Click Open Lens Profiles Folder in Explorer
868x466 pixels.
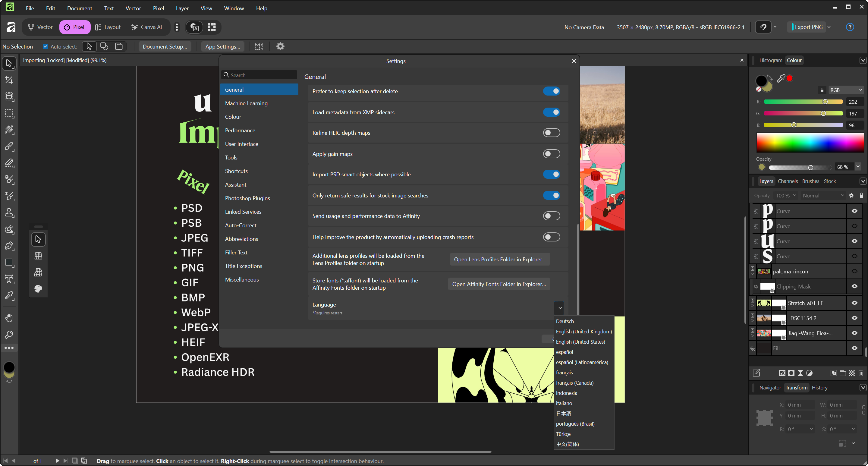[x=500, y=259]
